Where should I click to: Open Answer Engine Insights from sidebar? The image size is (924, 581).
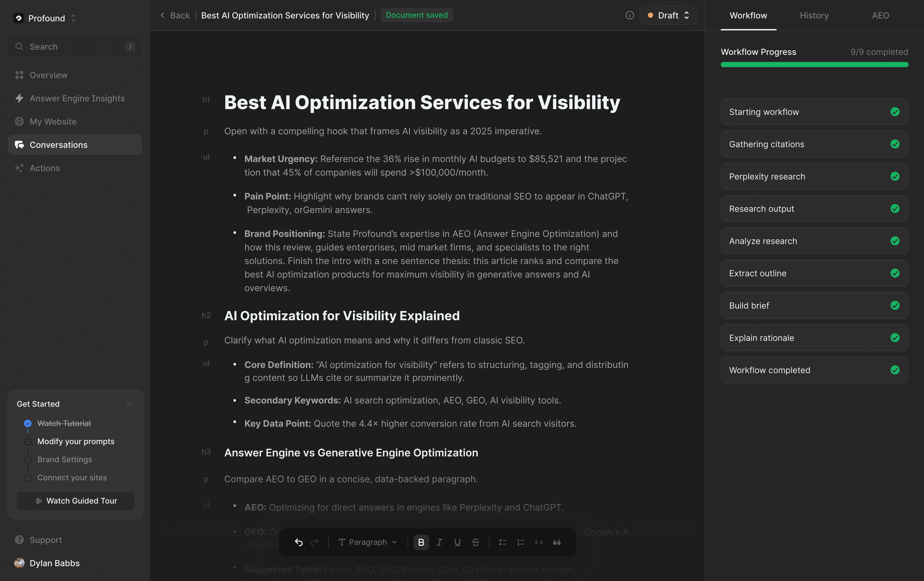click(x=77, y=98)
